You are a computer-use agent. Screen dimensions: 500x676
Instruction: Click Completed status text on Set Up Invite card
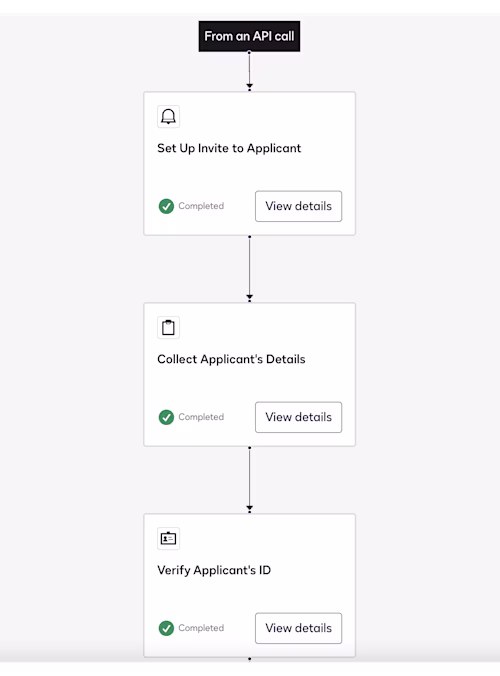click(201, 206)
